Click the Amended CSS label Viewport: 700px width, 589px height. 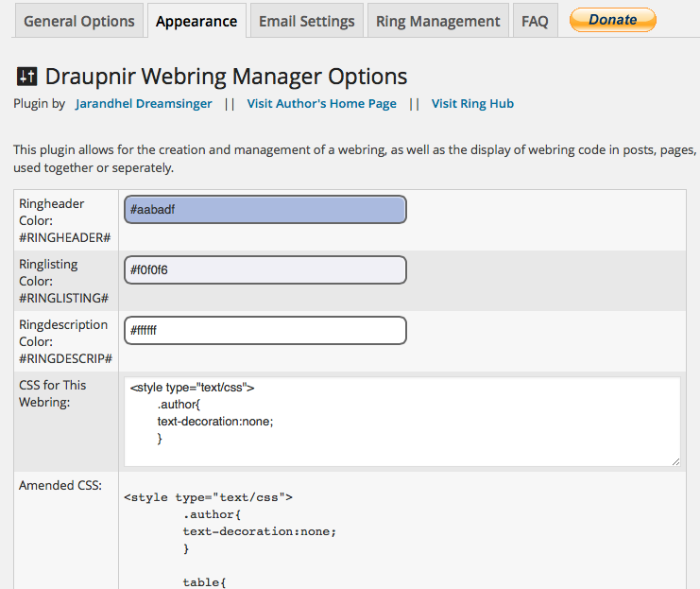60,486
